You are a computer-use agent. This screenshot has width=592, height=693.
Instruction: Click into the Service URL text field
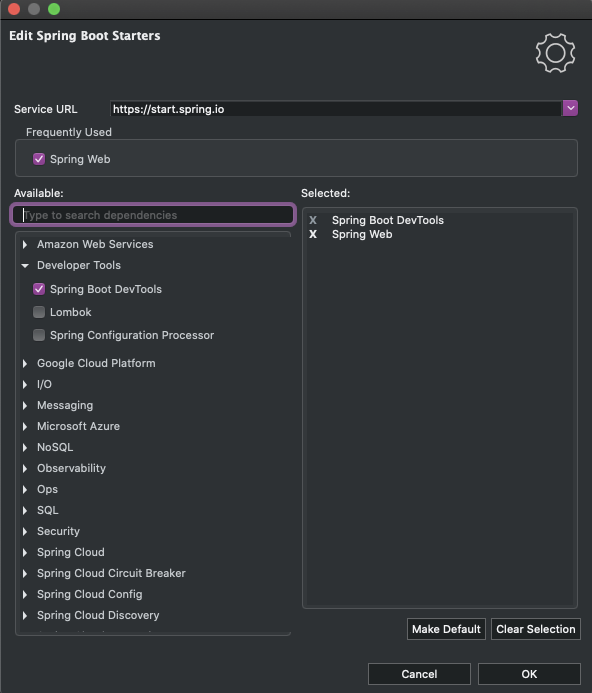pyautogui.click(x=336, y=109)
